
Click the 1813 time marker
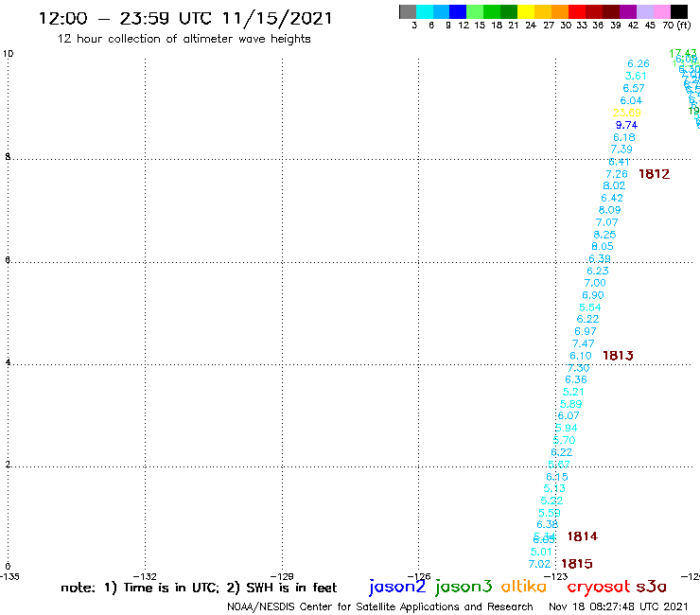[x=618, y=356]
